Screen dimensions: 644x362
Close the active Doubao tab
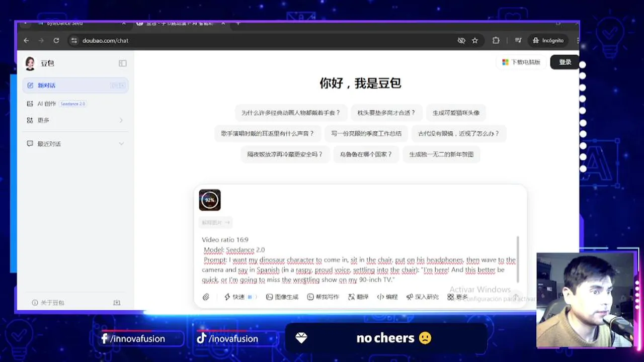(223, 24)
